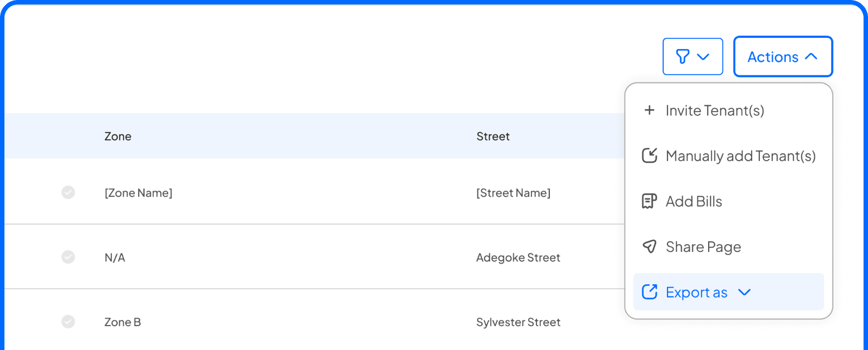
Task: Choose Manually add Tenant(s) option
Action: (x=740, y=156)
